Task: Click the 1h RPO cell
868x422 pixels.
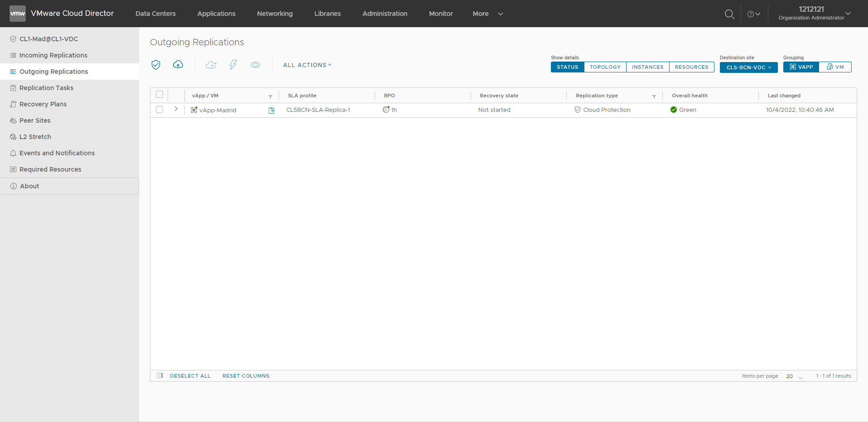Action: point(390,110)
